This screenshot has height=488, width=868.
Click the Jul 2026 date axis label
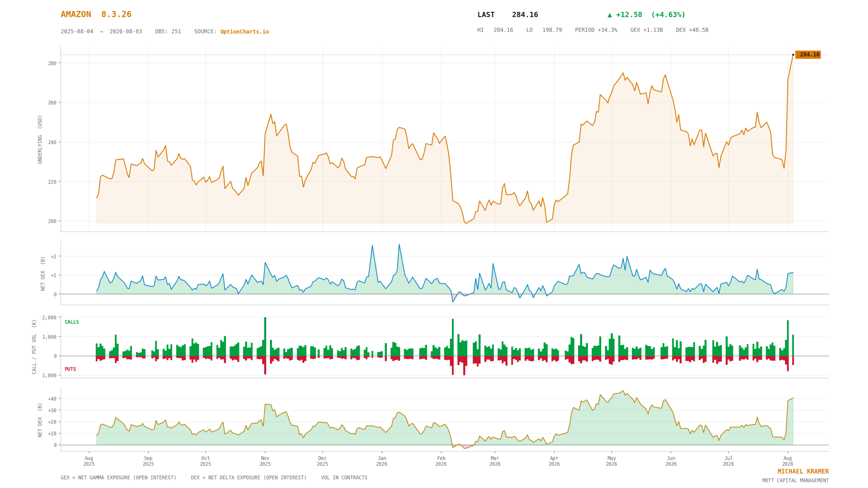coord(728,461)
